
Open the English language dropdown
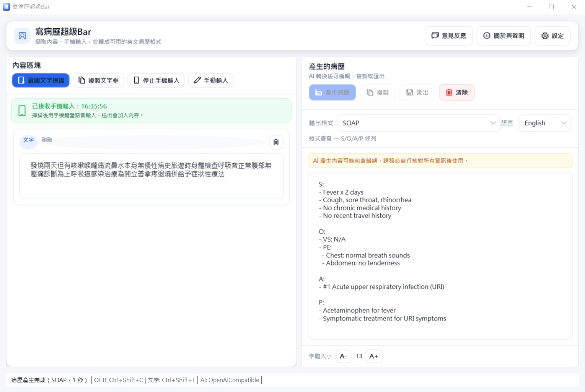point(545,123)
